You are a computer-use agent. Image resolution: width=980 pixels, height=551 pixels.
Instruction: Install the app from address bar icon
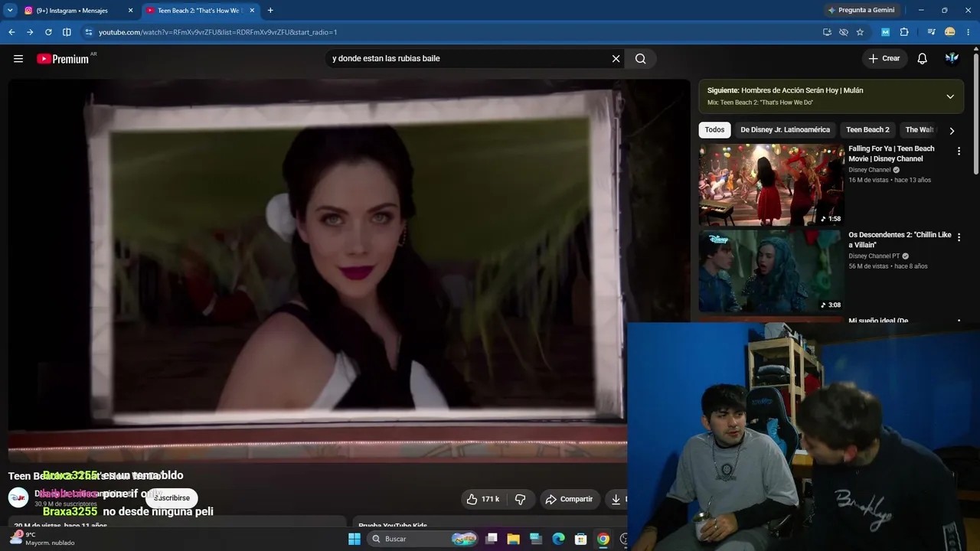[827, 32]
